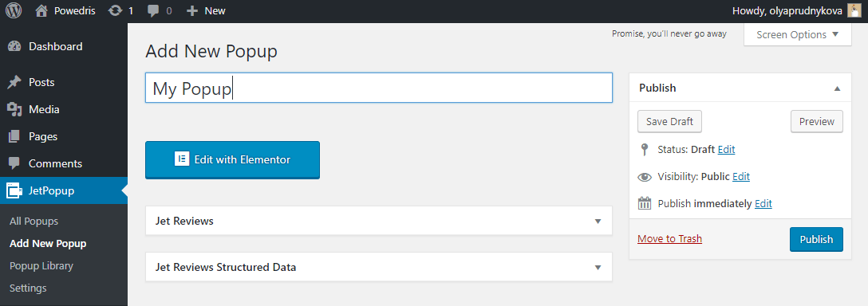Click the Media icon in sidebar

[14, 109]
